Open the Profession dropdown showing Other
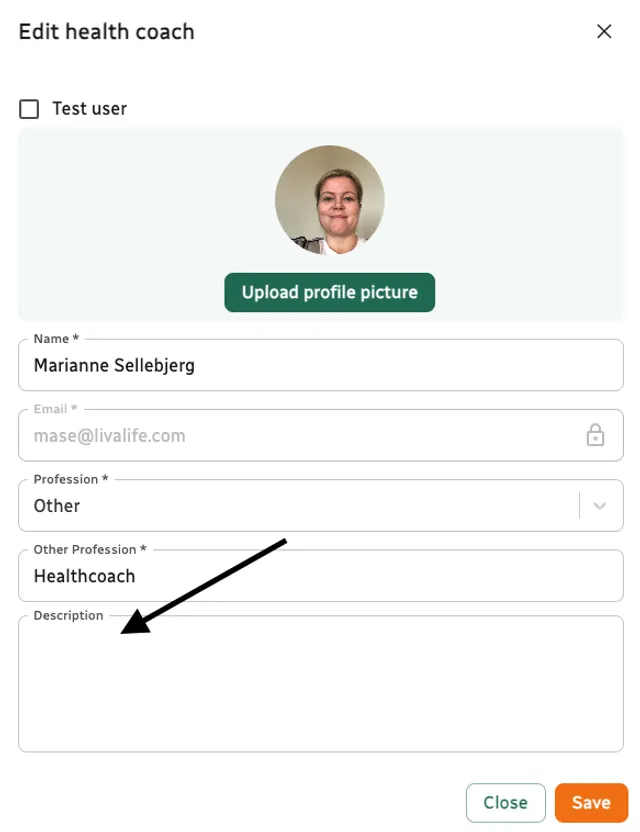This screenshot has height=832, width=640. (x=300, y=505)
